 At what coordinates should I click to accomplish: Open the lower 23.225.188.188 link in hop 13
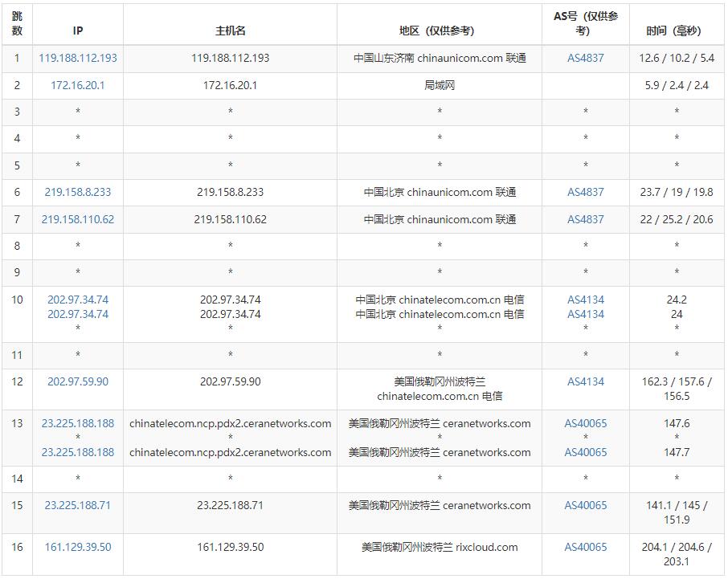[77, 452]
